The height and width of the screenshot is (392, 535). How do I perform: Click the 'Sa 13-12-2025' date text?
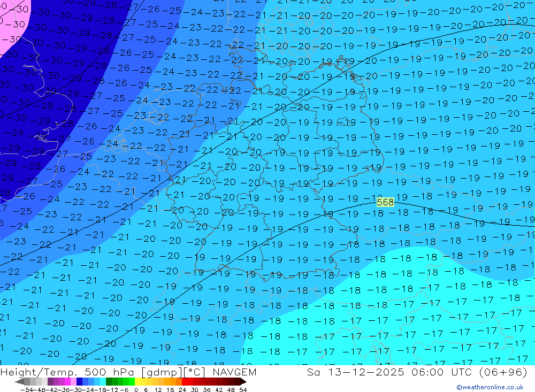point(356,372)
